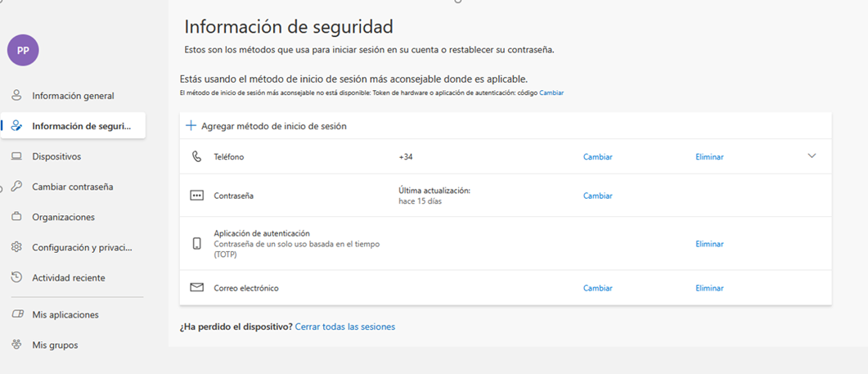
Task: Open Información general in sidebar
Action: [x=73, y=96]
